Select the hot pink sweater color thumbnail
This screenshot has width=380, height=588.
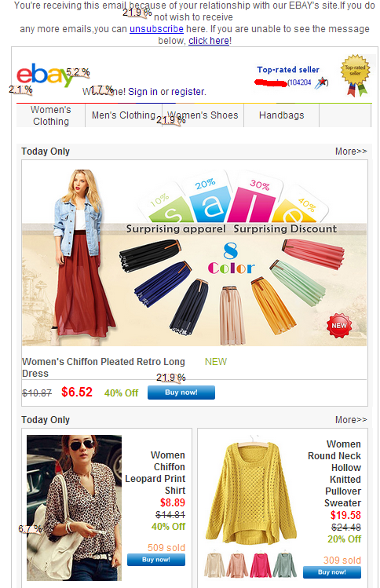(x=261, y=564)
